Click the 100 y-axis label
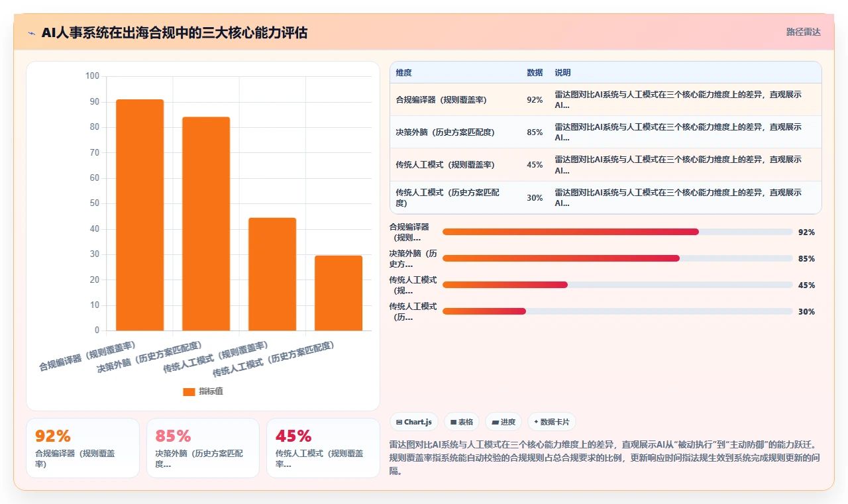The image size is (848, 504). [92, 76]
